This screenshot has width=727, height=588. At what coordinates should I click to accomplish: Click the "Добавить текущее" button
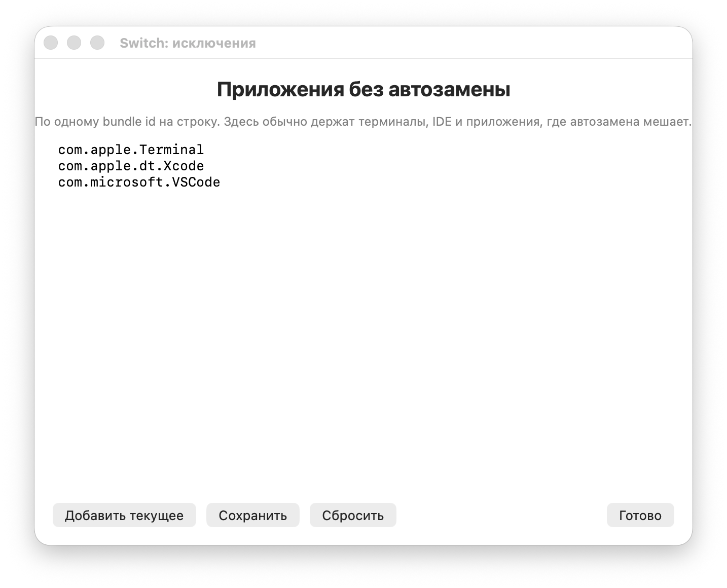point(124,515)
